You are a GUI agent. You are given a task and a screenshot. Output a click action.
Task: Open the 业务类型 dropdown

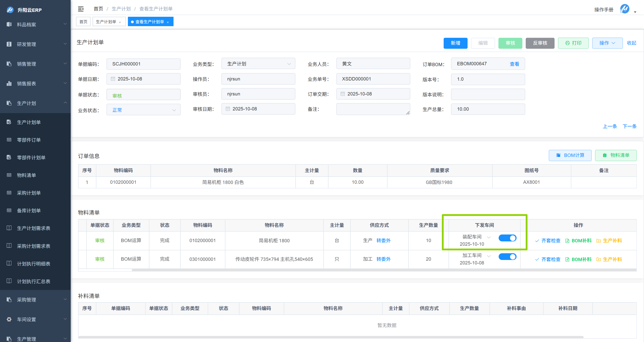(258, 63)
